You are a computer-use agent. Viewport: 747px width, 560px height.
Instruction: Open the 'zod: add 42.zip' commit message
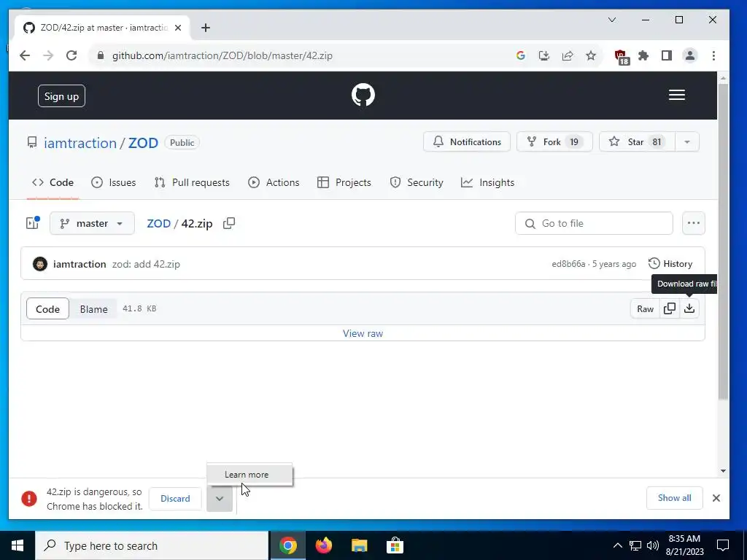coord(146,264)
